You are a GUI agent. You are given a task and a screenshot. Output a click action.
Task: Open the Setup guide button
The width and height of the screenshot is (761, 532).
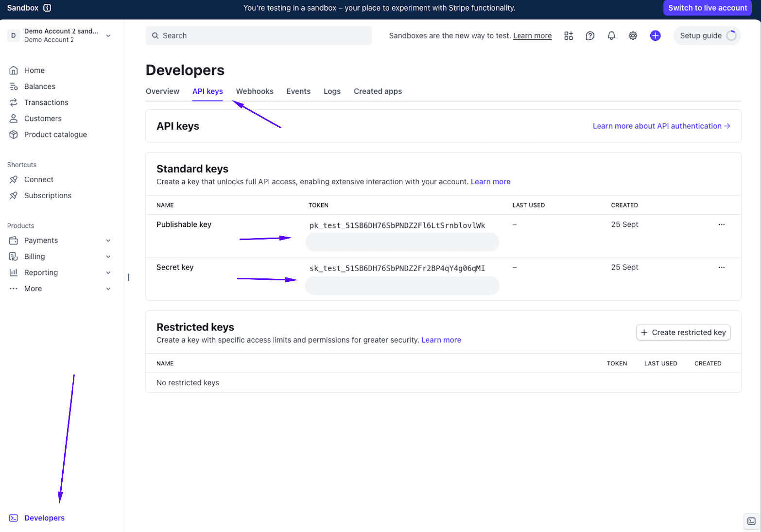[707, 35]
